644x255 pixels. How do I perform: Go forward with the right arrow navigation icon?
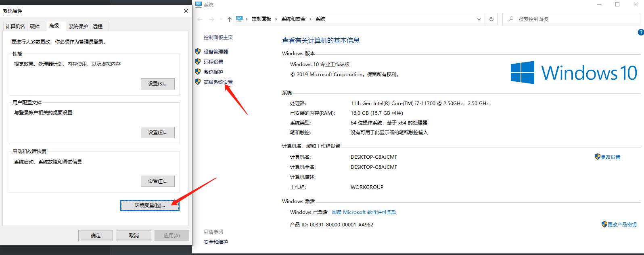212,19
